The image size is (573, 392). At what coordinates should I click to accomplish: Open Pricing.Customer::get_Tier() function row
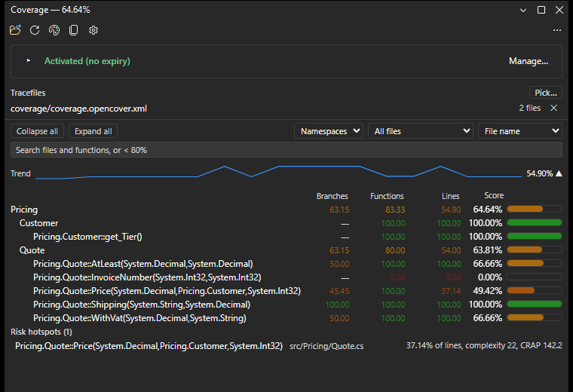click(286, 237)
